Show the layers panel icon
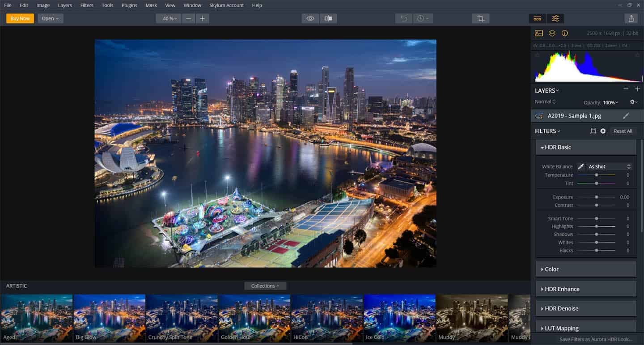 (552, 33)
